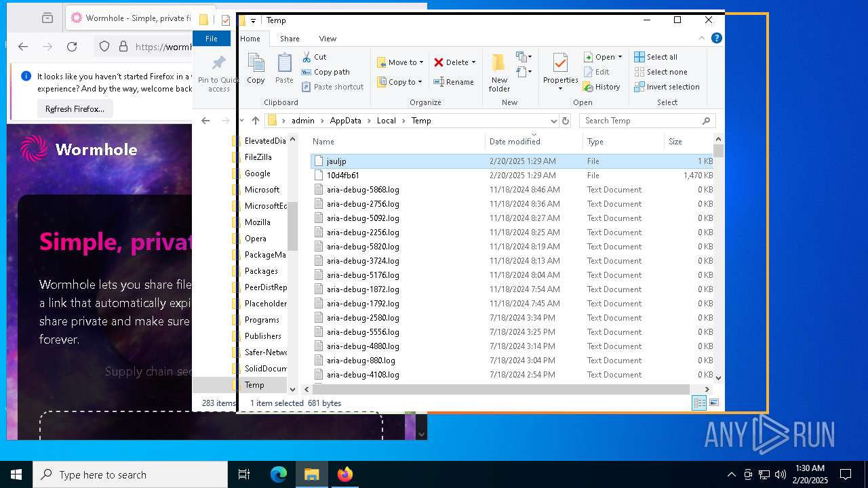Select FileZilla folder in navigation tree
The image size is (868, 488).
point(258,157)
